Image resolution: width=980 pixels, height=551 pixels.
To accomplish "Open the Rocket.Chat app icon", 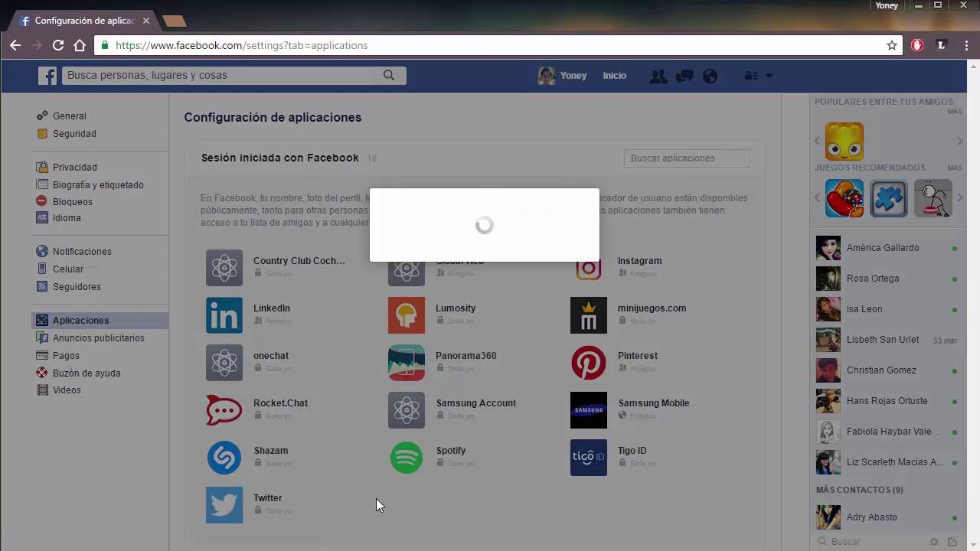I will coord(224,410).
